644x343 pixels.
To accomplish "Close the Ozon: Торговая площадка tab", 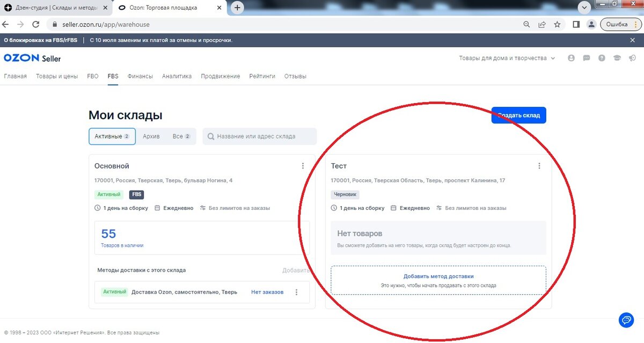I will pos(218,8).
